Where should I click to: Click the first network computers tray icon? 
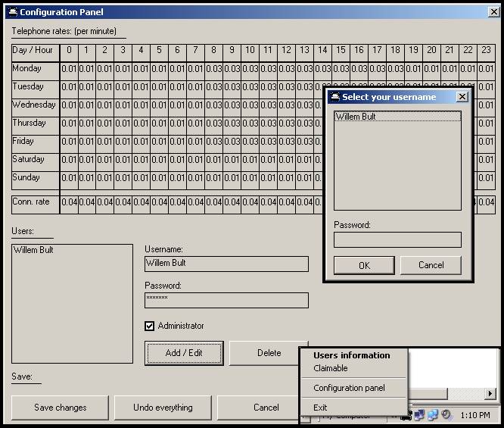pyautogui.click(x=419, y=415)
